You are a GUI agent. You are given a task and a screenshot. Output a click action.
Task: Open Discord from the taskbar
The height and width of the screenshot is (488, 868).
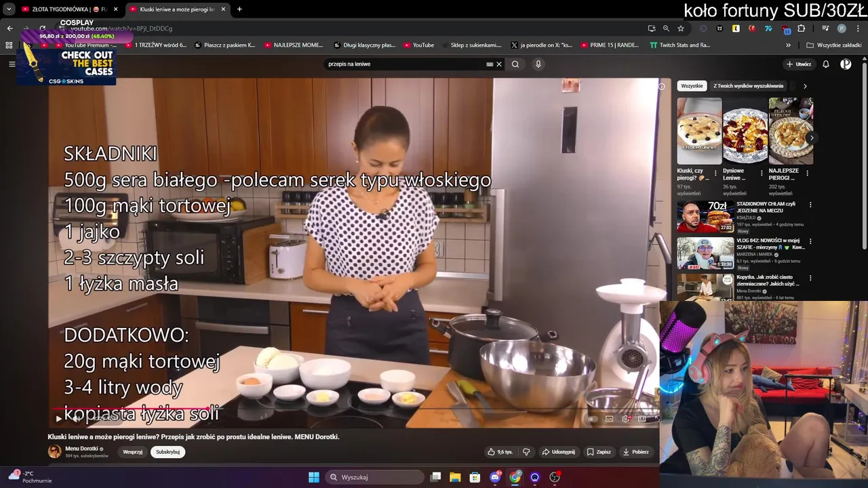point(495,477)
